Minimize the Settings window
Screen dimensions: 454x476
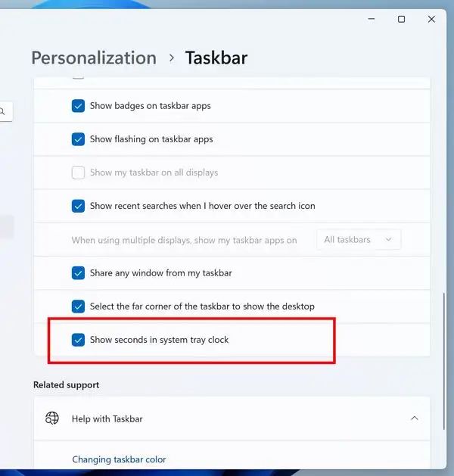tap(371, 19)
